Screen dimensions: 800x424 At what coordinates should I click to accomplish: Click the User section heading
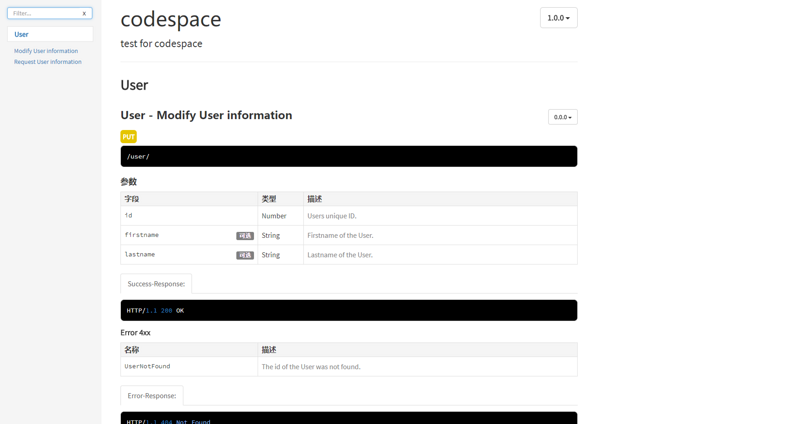point(134,85)
